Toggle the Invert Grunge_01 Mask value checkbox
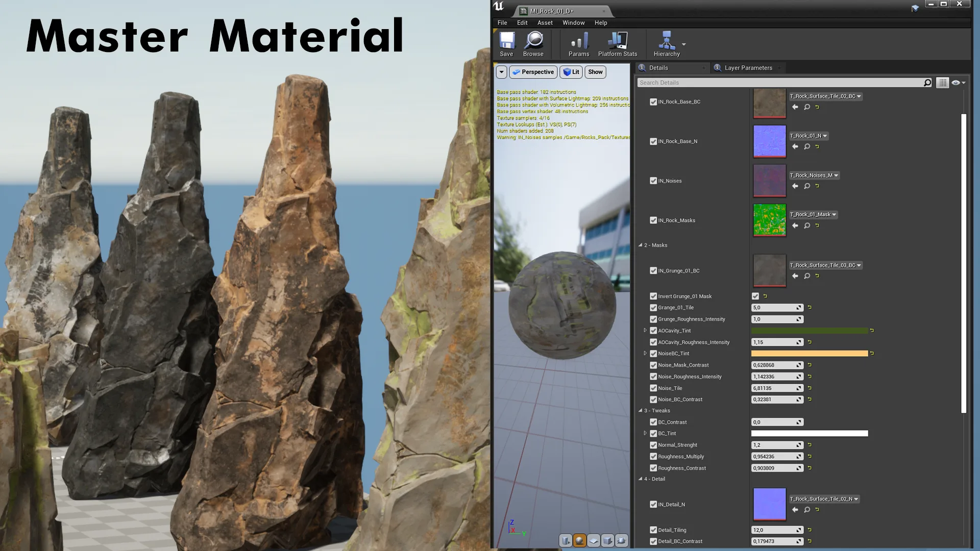Viewport: 980px width, 551px height. [755, 296]
